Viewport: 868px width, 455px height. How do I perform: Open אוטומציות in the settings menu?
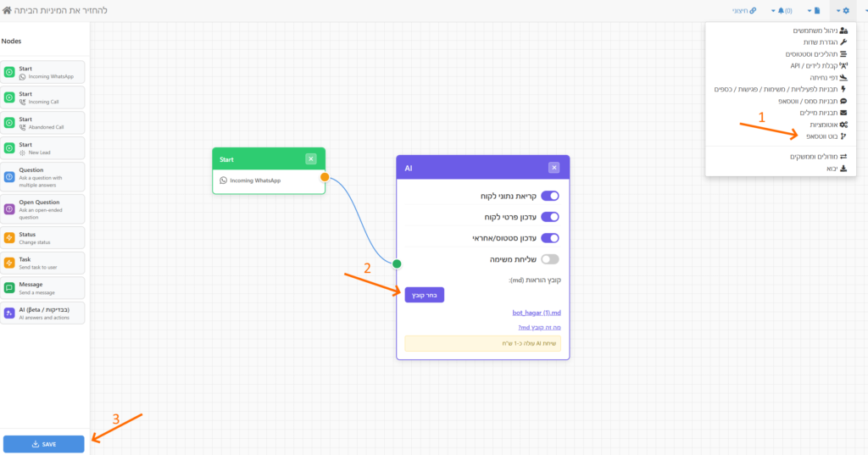point(829,125)
